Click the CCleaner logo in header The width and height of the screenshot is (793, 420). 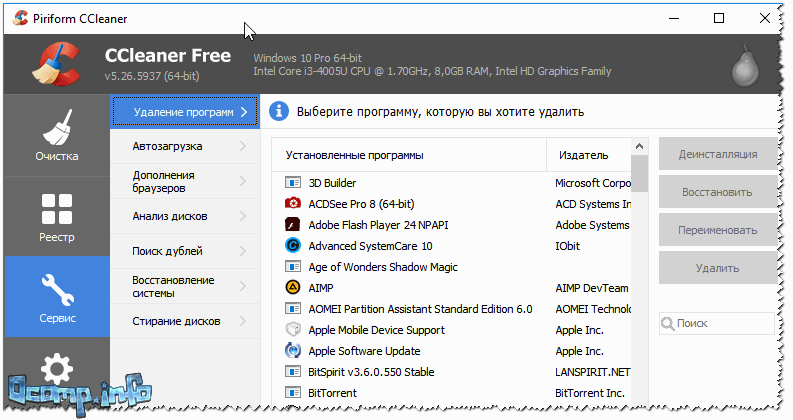(x=57, y=64)
